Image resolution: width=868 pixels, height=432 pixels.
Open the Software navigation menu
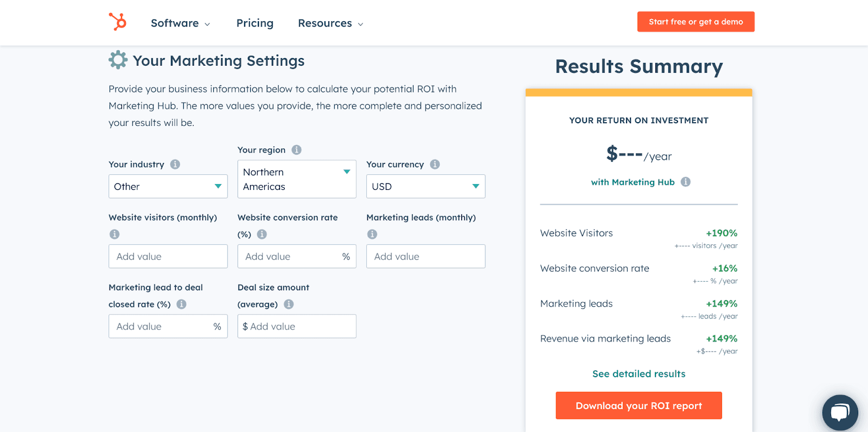(180, 23)
